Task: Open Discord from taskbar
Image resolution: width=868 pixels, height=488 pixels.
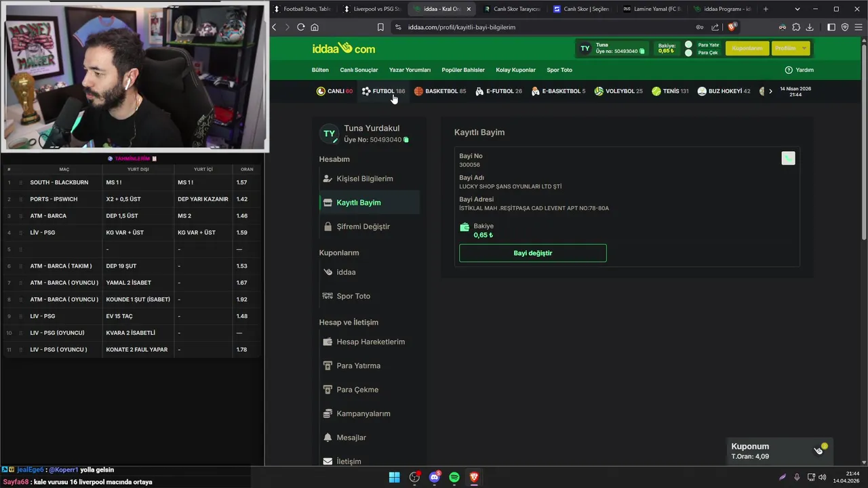Action: click(435, 477)
